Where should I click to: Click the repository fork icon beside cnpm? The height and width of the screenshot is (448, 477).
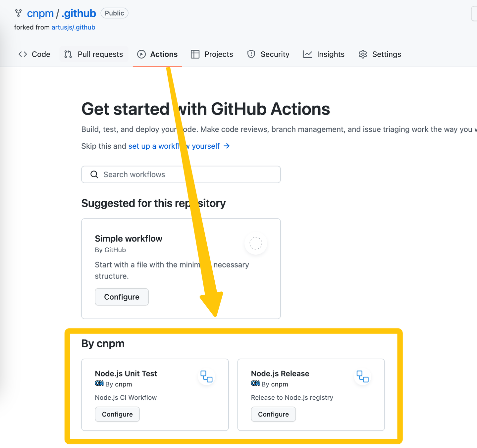[18, 13]
